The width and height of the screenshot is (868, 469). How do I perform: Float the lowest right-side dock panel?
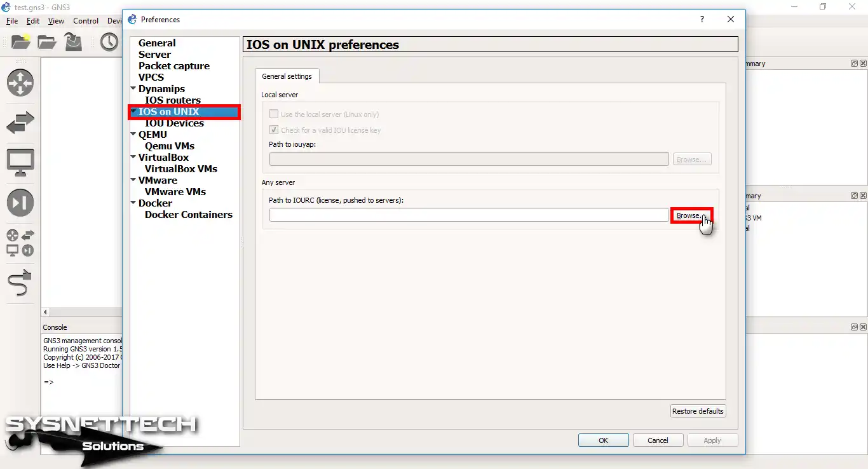click(x=855, y=327)
